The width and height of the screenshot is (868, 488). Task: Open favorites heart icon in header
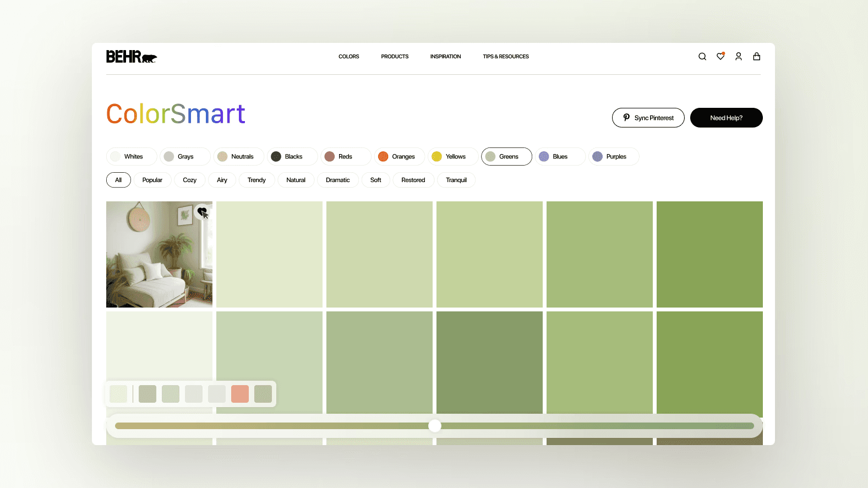720,56
